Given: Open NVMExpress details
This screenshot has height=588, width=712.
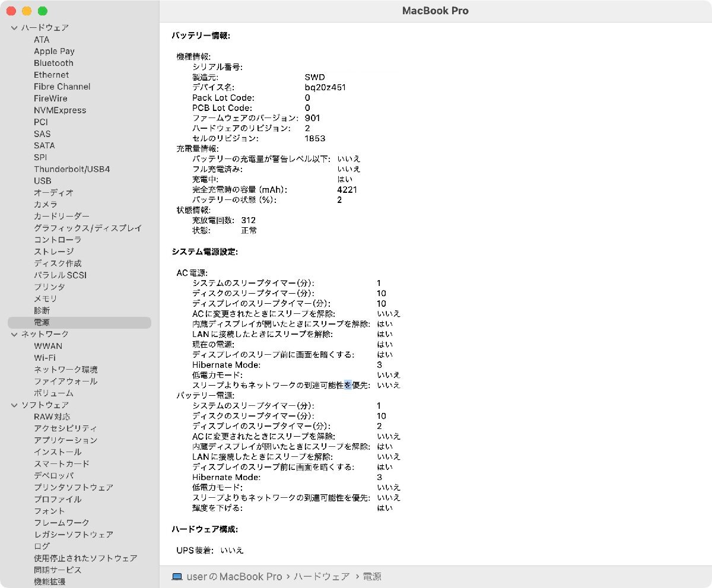Looking at the screenshot, I should click(x=60, y=110).
